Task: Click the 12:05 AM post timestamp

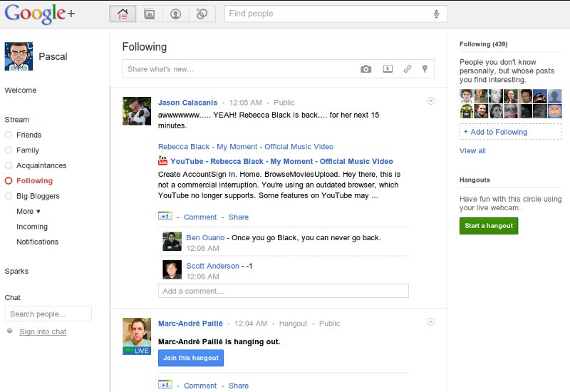Action: click(x=245, y=103)
